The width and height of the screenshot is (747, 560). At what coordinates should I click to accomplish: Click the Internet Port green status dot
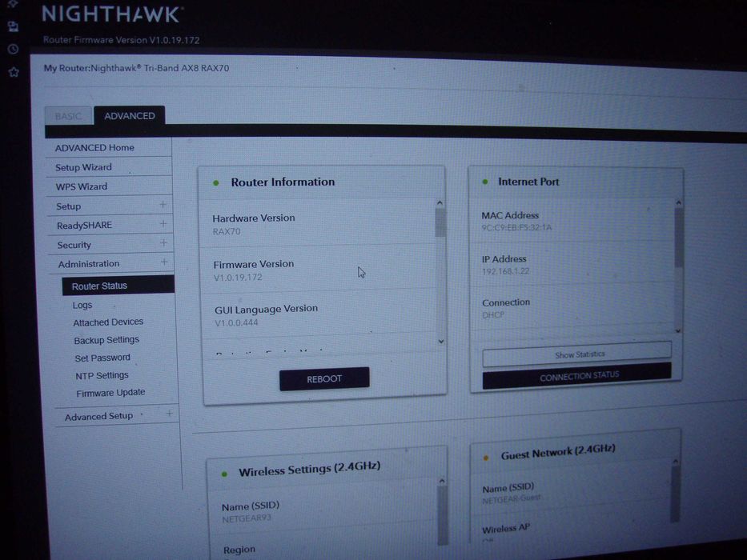point(485,182)
